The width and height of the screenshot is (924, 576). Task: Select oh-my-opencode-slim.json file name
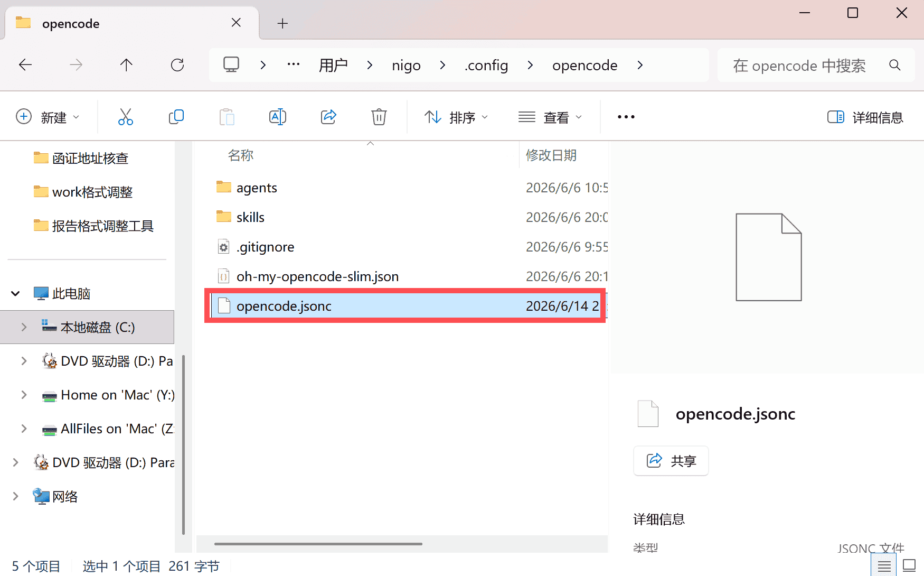[317, 276]
